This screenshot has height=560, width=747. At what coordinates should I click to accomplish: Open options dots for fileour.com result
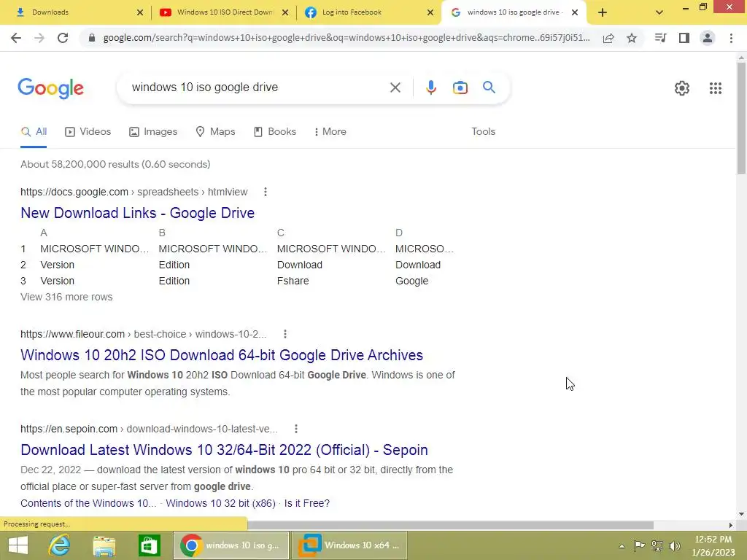[x=285, y=334]
